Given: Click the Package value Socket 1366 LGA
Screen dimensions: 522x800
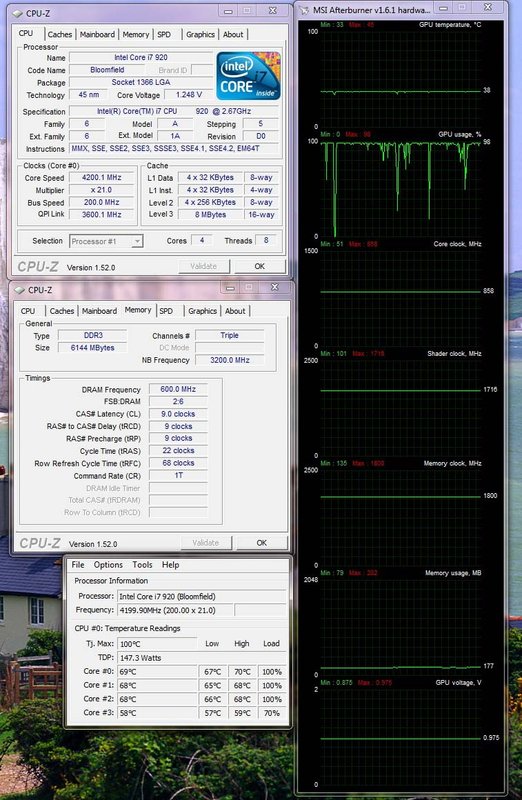Looking at the screenshot, I should coord(141,82).
